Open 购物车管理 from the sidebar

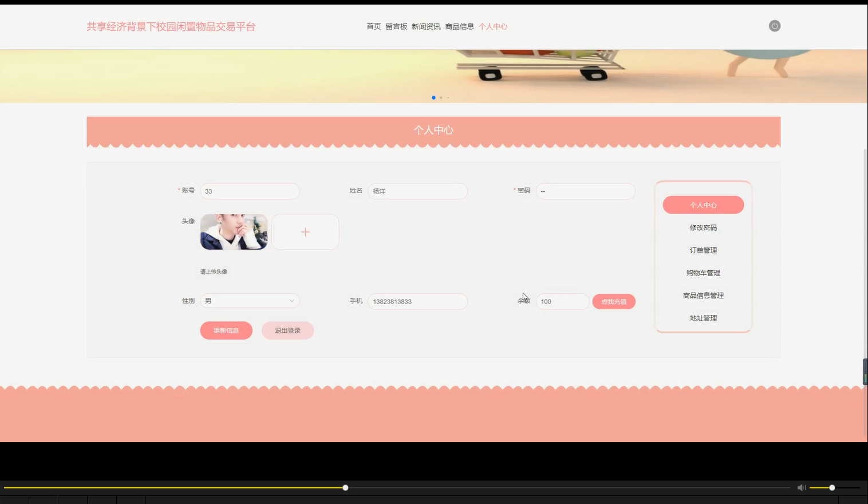coord(703,273)
